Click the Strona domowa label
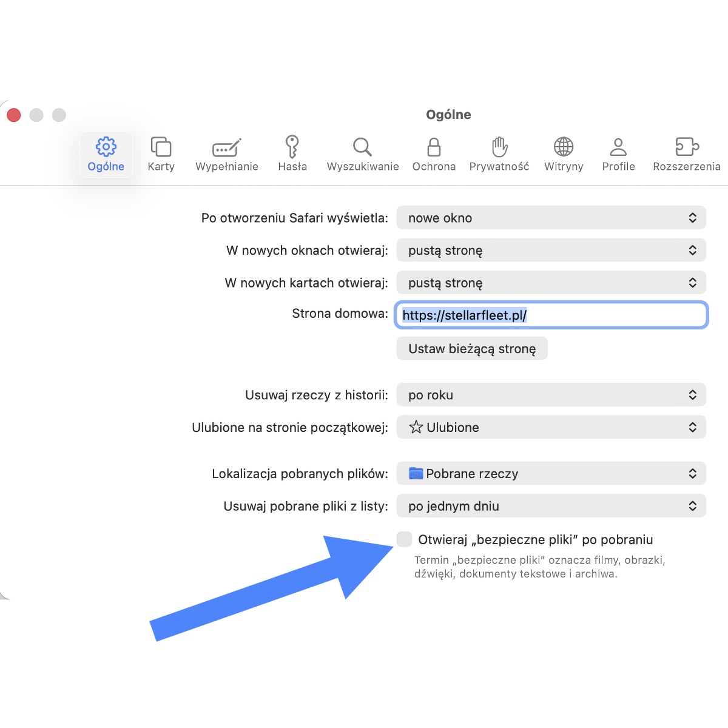Screen dimensions: 728x728 (x=340, y=314)
